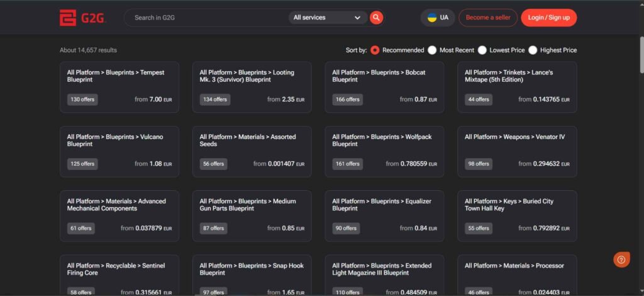This screenshot has width=644, height=296.
Task: Open the UA region and language selector
Action: click(438, 18)
